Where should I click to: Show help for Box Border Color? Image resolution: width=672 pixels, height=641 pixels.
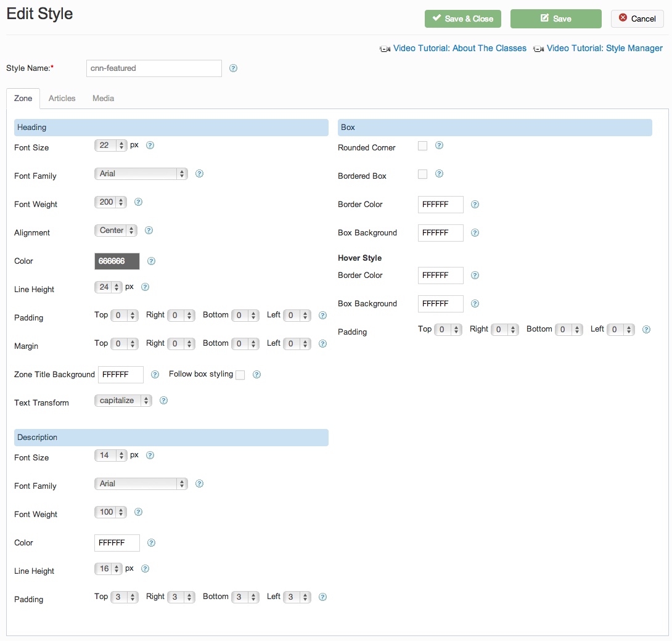click(475, 205)
